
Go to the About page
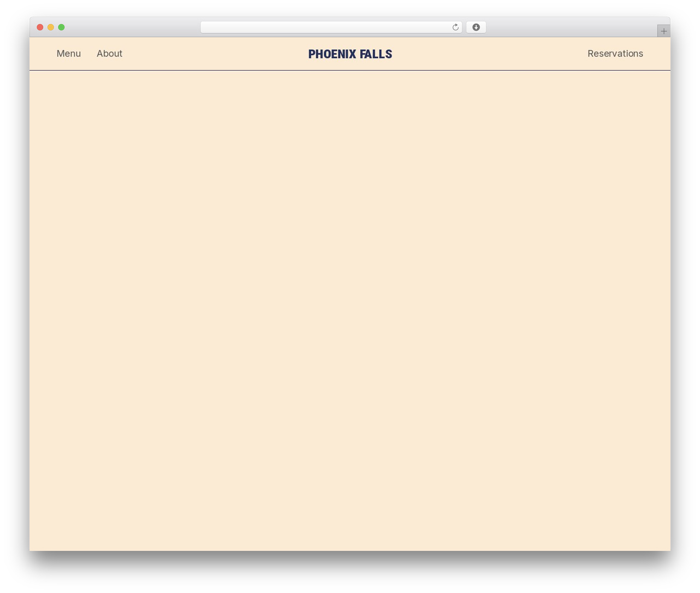click(x=109, y=54)
